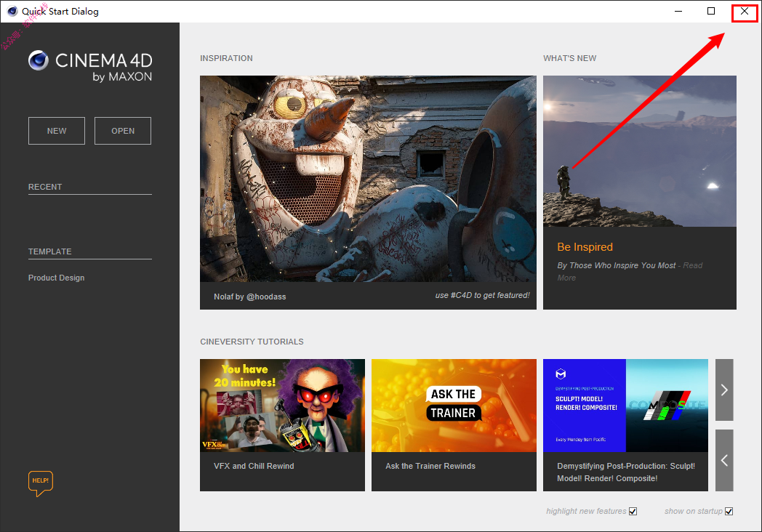Open the Demystifying Post-Production thumbnail
Screen dimensions: 762x532
point(625,406)
